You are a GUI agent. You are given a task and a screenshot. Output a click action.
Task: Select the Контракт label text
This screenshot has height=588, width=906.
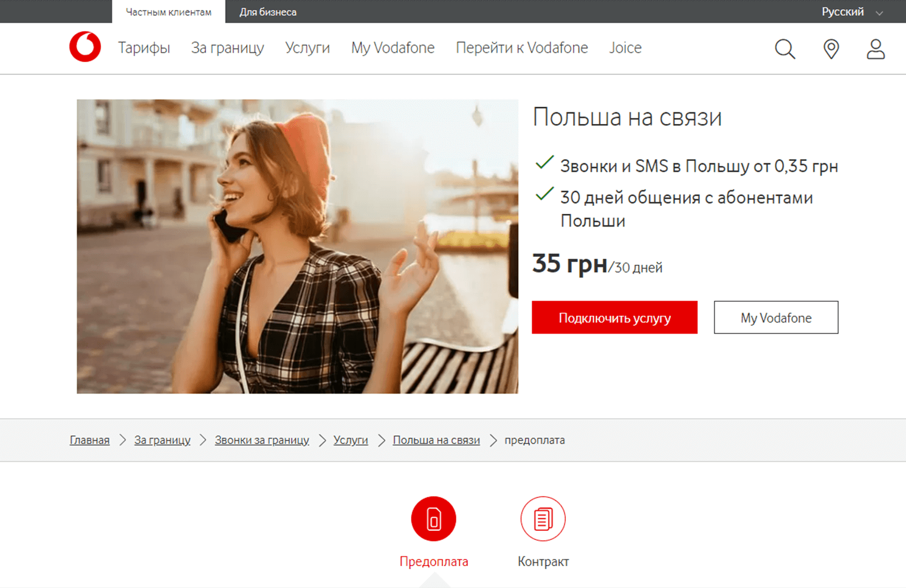click(543, 561)
